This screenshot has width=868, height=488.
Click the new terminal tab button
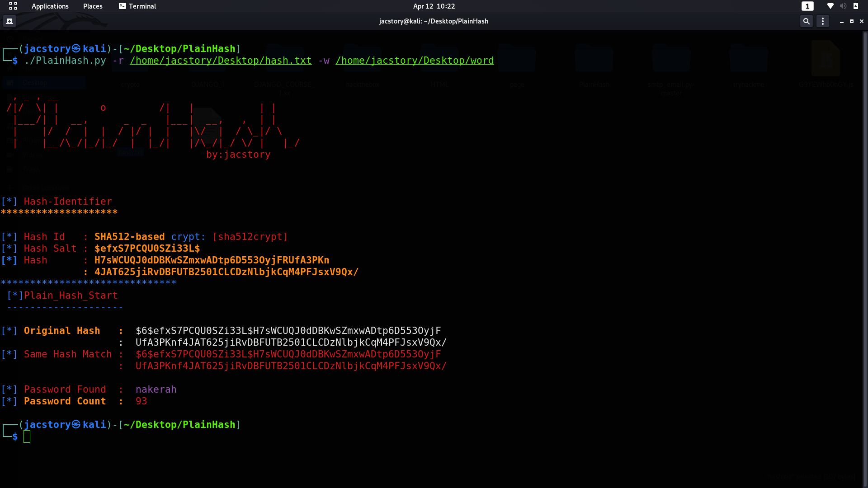pos(9,21)
